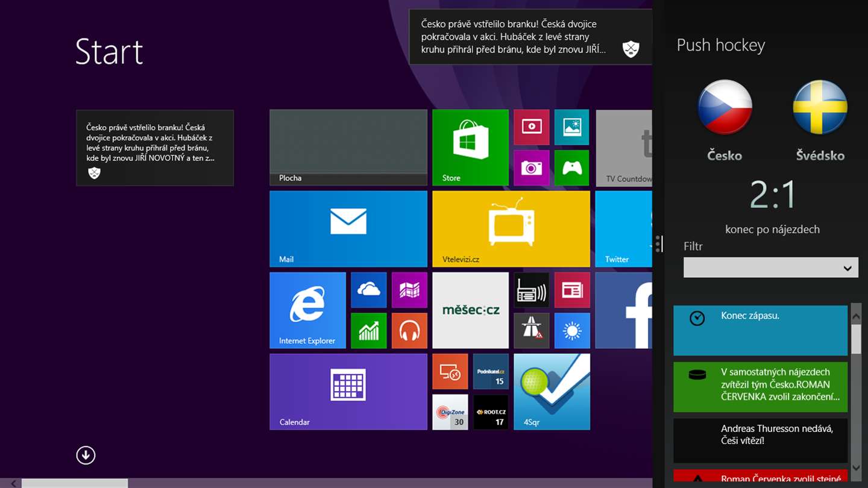Show all apps with down arrow

point(86,455)
